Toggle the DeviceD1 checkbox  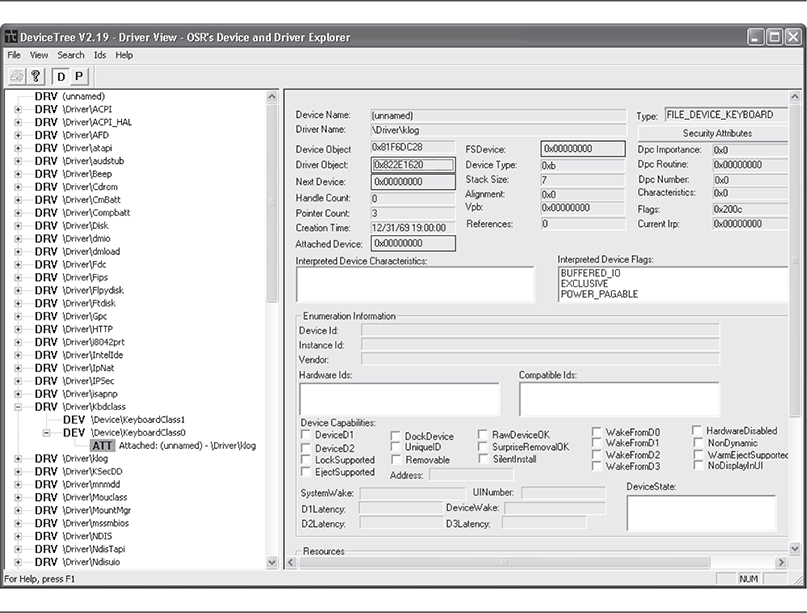click(x=306, y=435)
